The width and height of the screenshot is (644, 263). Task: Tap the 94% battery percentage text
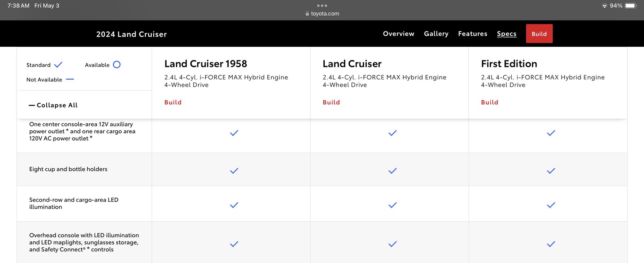point(616,6)
